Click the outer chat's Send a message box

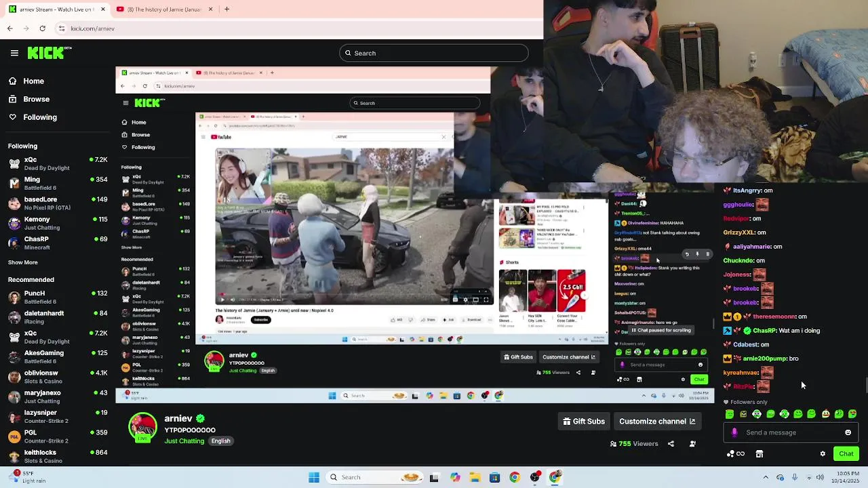click(x=791, y=432)
